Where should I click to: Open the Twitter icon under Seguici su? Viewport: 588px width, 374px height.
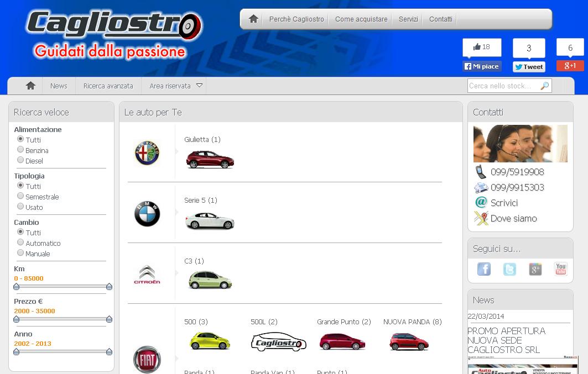[509, 269]
